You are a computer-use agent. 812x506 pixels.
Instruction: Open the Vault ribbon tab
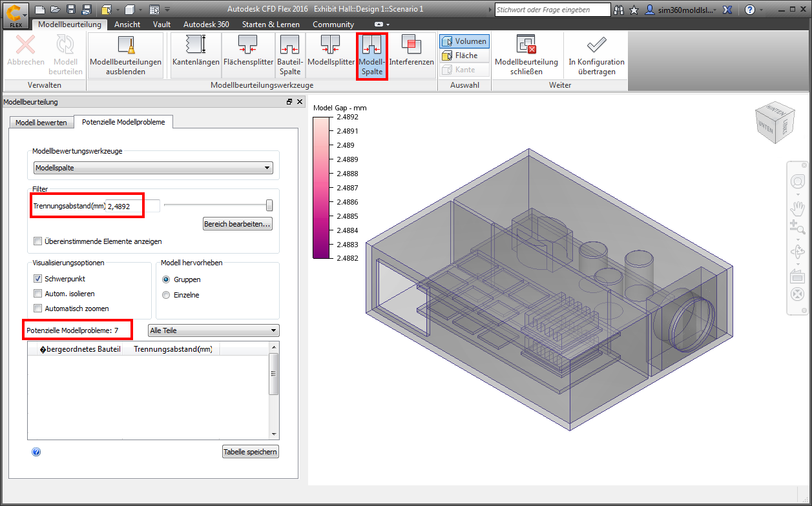pos(162,24)
